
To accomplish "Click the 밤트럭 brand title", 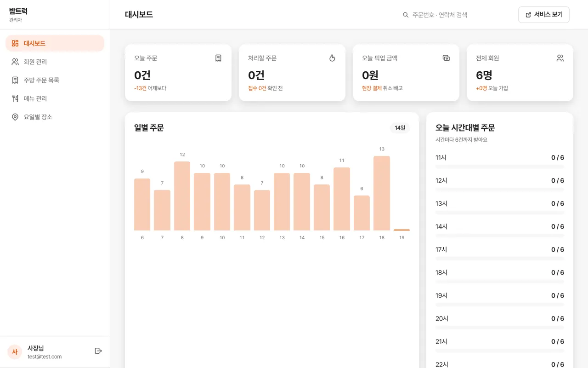I will pos(18,11).
